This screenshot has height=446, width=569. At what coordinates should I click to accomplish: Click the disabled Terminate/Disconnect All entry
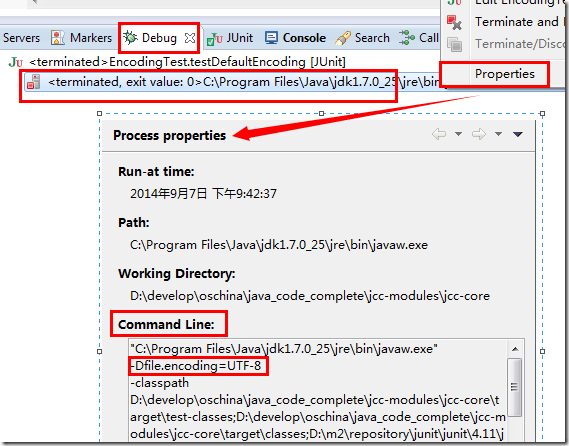(521, 44)
